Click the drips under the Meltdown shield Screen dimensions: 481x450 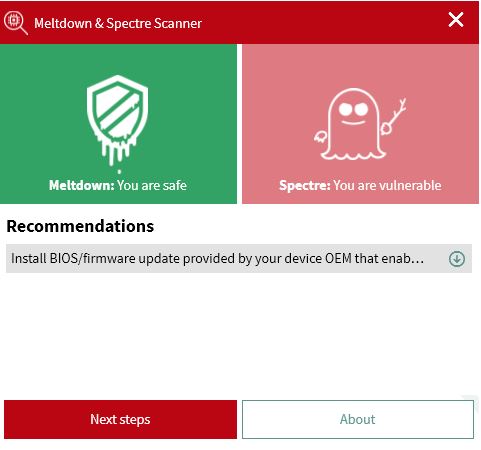pos(115,150)
